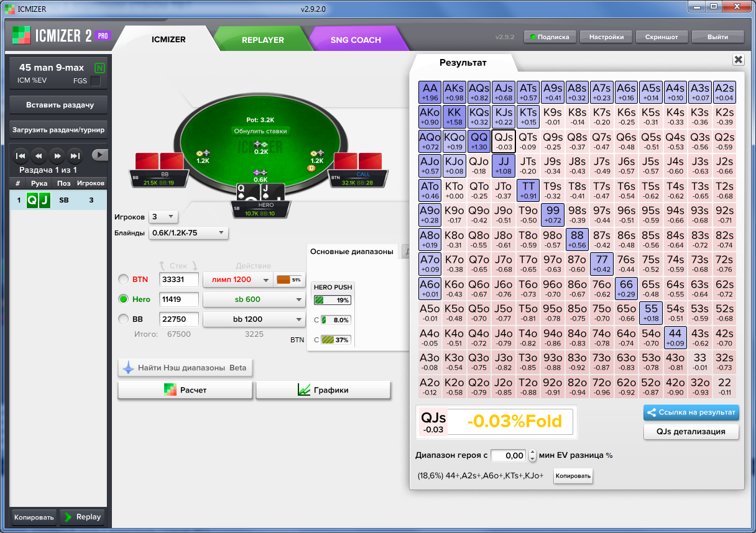
Task: Step back one hand in navigator
Action: click(x=39, y=155)
